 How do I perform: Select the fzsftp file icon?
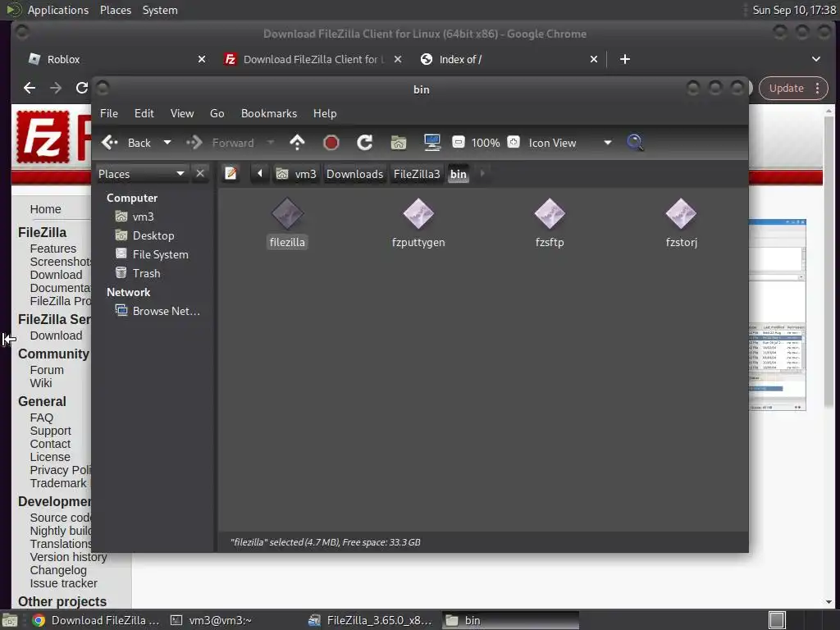[x=550, y=214]
